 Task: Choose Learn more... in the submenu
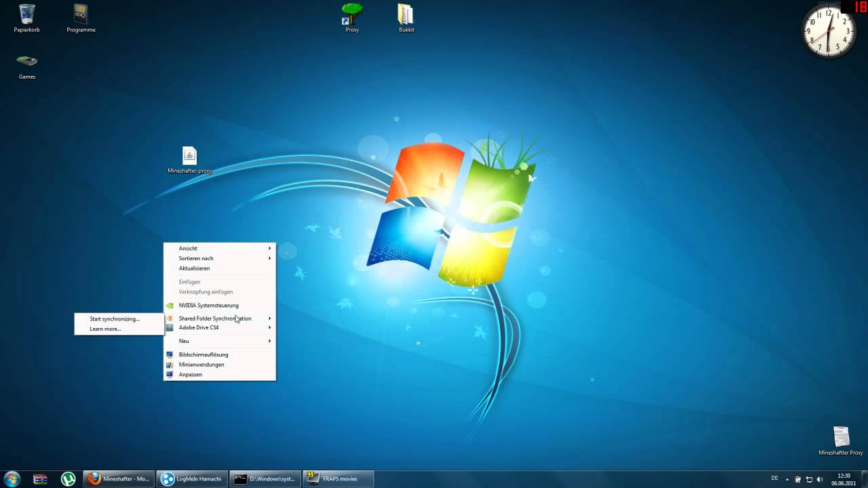[x=119, y=329]
